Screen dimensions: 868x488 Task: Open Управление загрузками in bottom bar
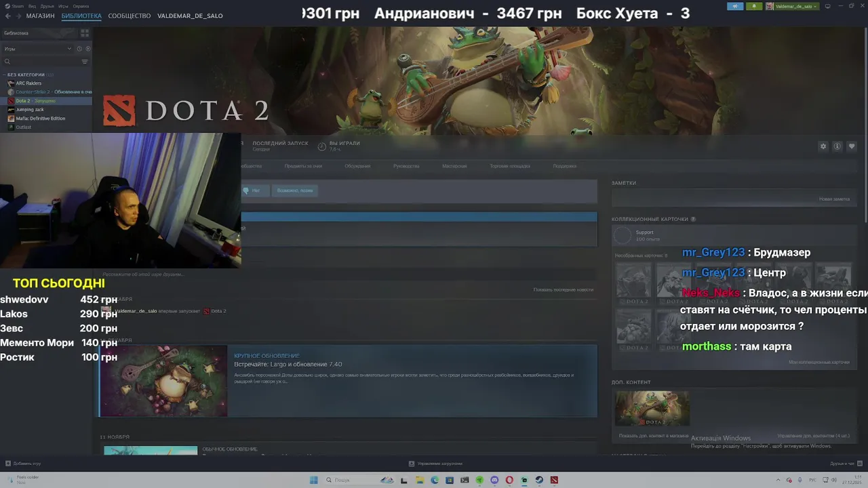(435, 464)
